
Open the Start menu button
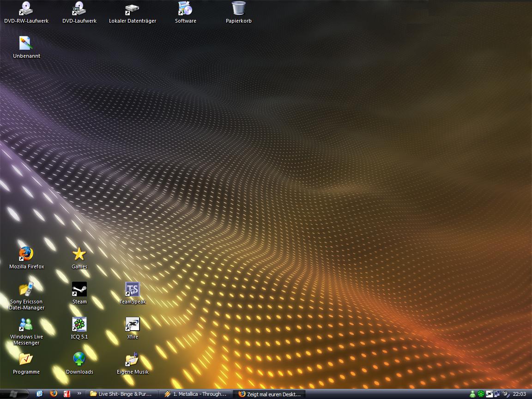click(x=14, y=394)
